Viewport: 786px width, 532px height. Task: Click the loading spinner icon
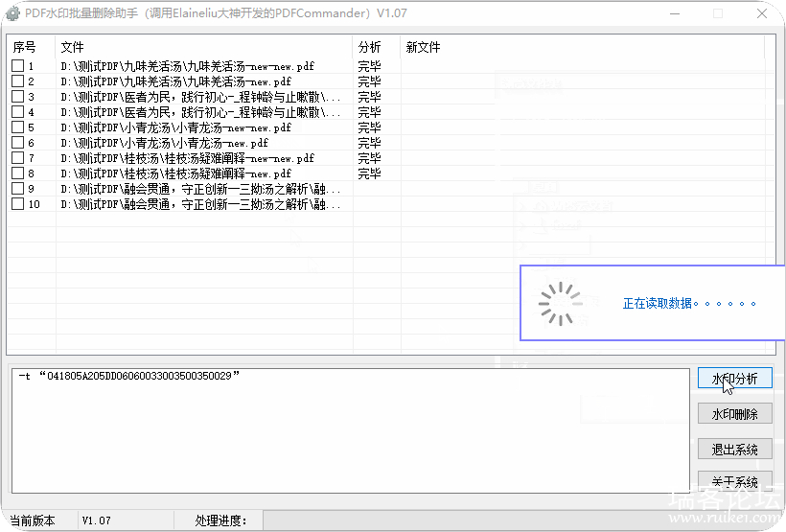click(561, 303)
